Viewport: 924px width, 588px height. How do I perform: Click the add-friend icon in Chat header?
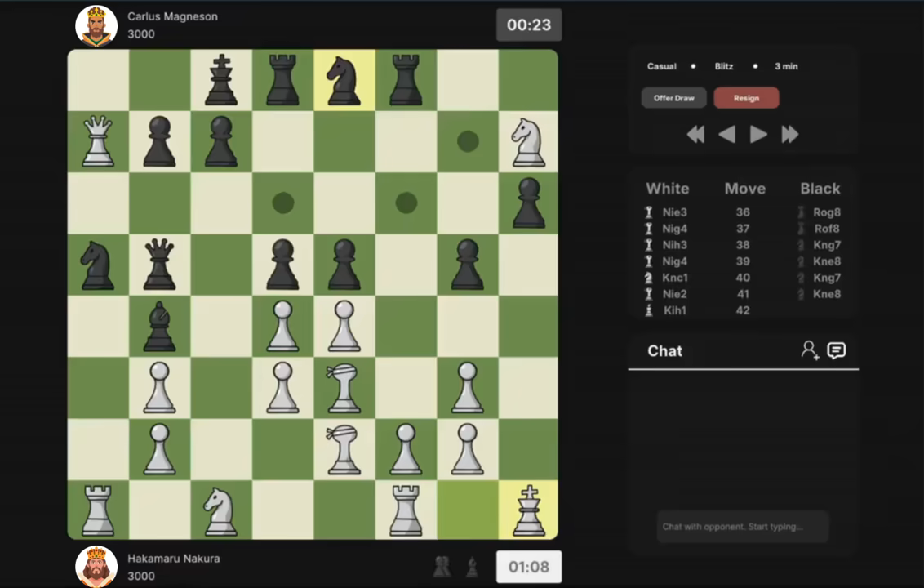pyautogui.click(x=810, y=350)
